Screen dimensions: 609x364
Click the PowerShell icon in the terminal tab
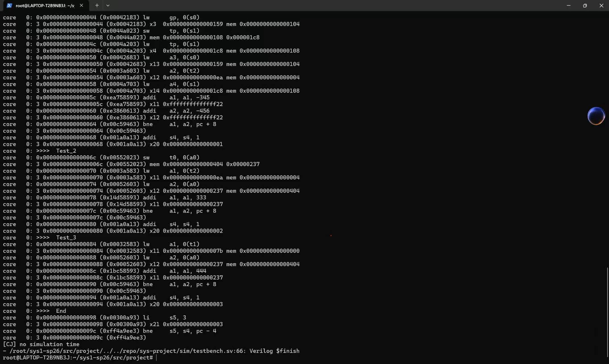tap(9, 5)
